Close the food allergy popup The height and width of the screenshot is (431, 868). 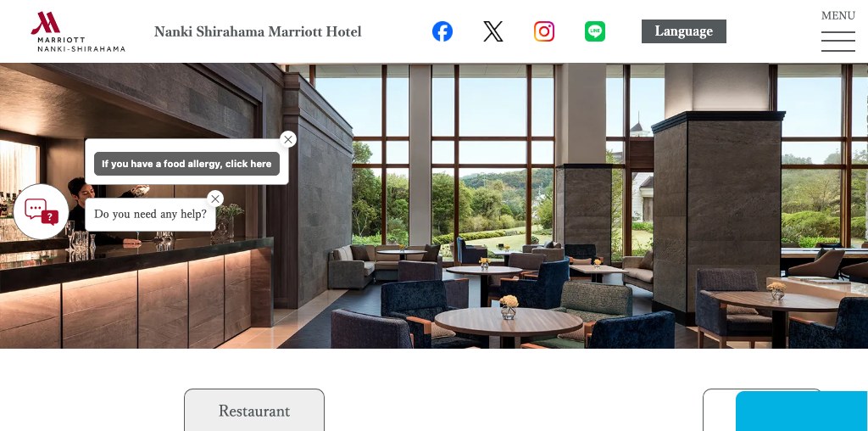(288, 140)
